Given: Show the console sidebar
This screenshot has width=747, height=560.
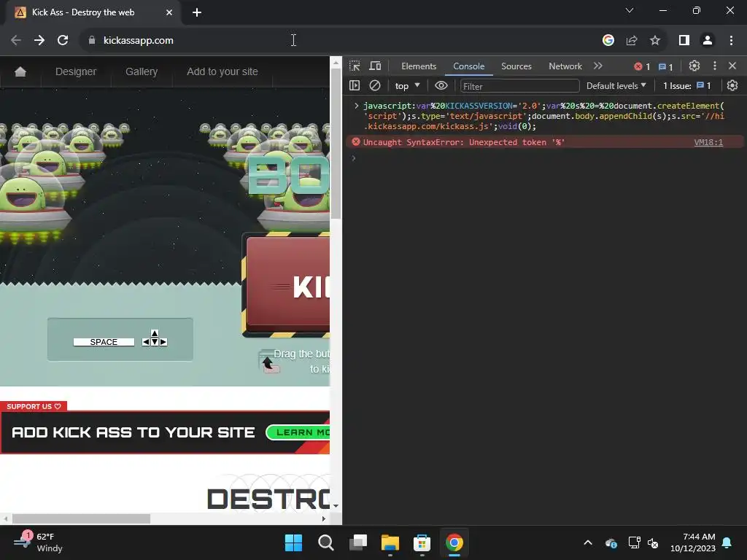Looking at the screenshot, I should (x=355, y=86).
